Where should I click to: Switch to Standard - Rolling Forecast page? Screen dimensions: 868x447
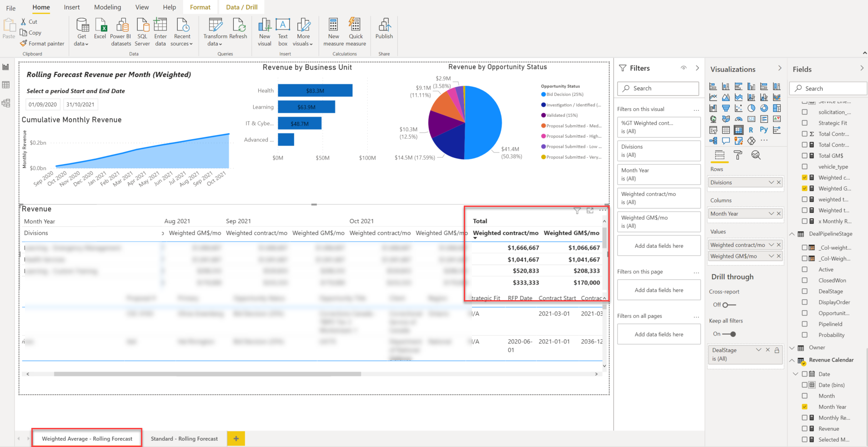(x=184, y=439)
